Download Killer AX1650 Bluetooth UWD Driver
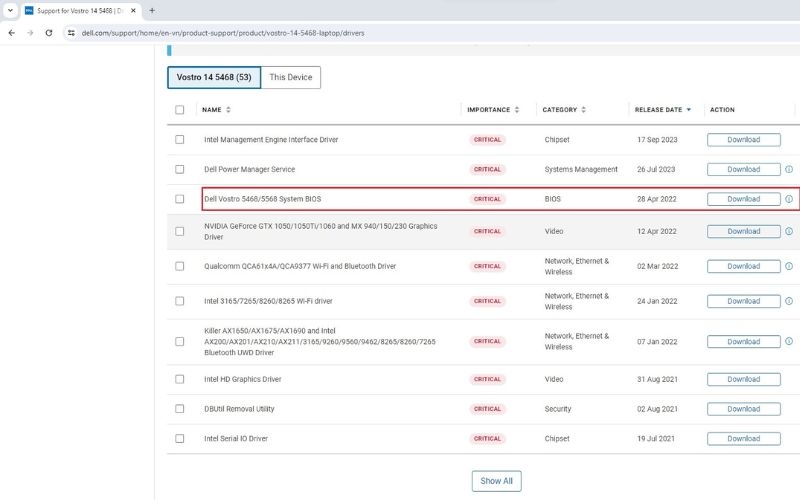 pos(743,341)
